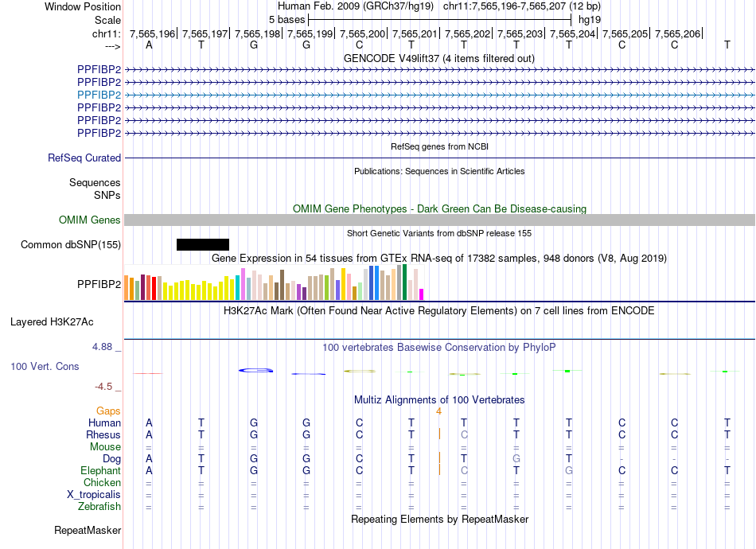Viewport: 756px width, 549px height.
Task: Click Human Feb. 2009 (GRCh37/hg19) assembly text
Action: (x=356, y=6)
